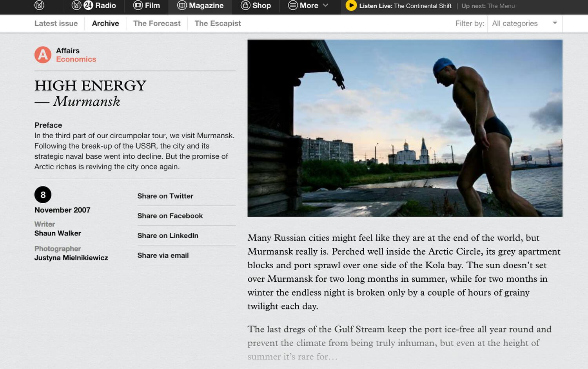Click writer name Shaun Walker
The image size is (588, 369).
click(x=58, y=233)
